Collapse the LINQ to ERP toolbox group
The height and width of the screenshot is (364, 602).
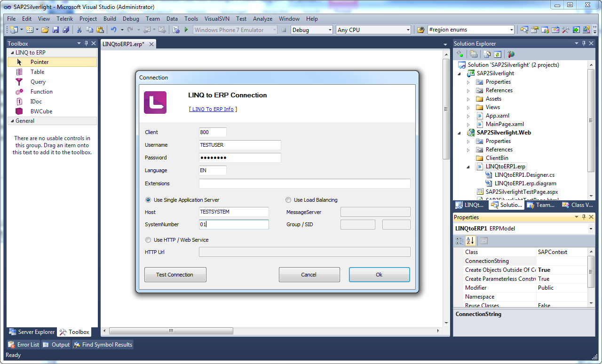click(11, 53)
